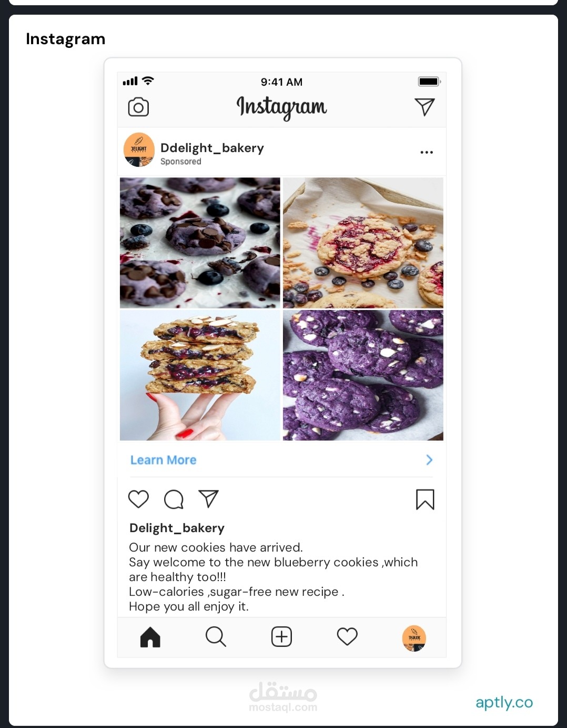The width and height of the screenshot is (567, 728).
Task: Share the post via paper plane icon beside comment
Action: pyautogui.click(x=208, y=498)
